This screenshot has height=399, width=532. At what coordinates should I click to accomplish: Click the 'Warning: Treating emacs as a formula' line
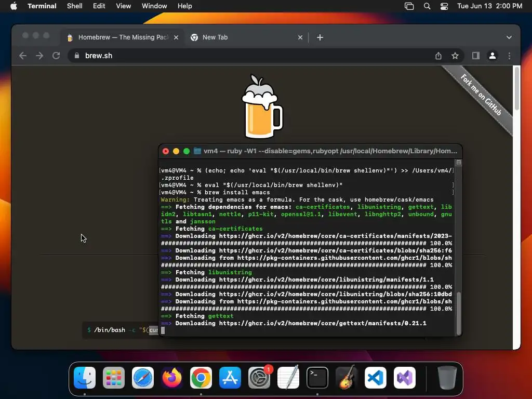[x=297, y=199]
